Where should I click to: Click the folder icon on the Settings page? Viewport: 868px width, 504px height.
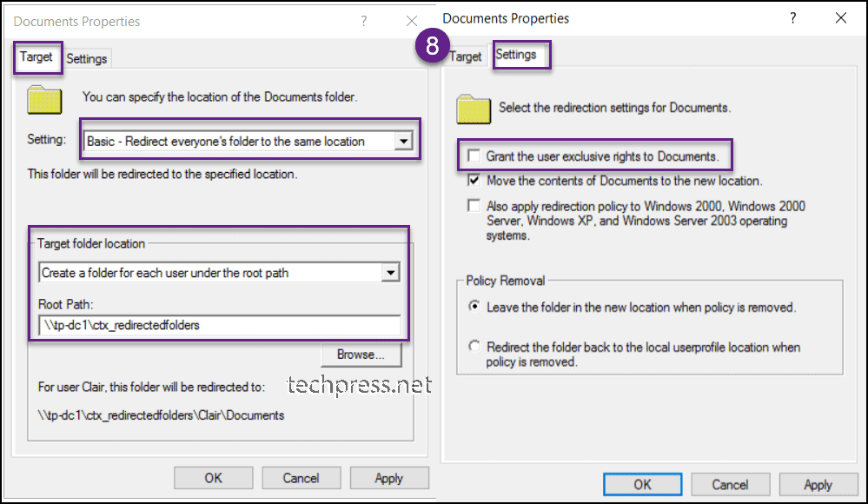[474, 109]
